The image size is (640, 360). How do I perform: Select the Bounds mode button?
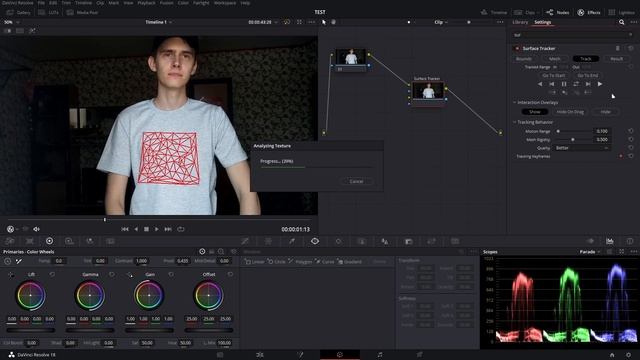(x=524, y=59)
